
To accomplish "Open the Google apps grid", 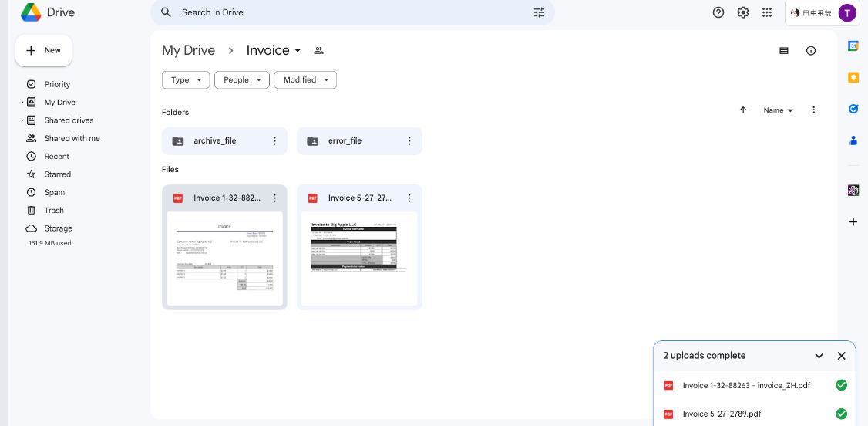I will click(767, 12).
